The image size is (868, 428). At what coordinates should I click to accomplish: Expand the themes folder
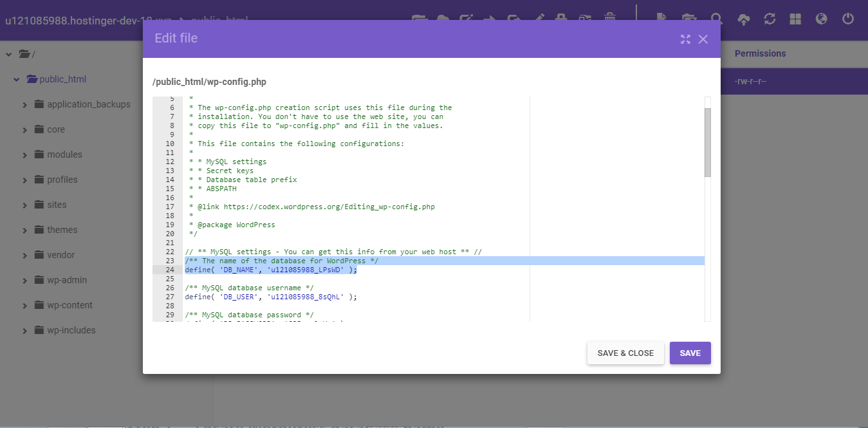[24, 229]
